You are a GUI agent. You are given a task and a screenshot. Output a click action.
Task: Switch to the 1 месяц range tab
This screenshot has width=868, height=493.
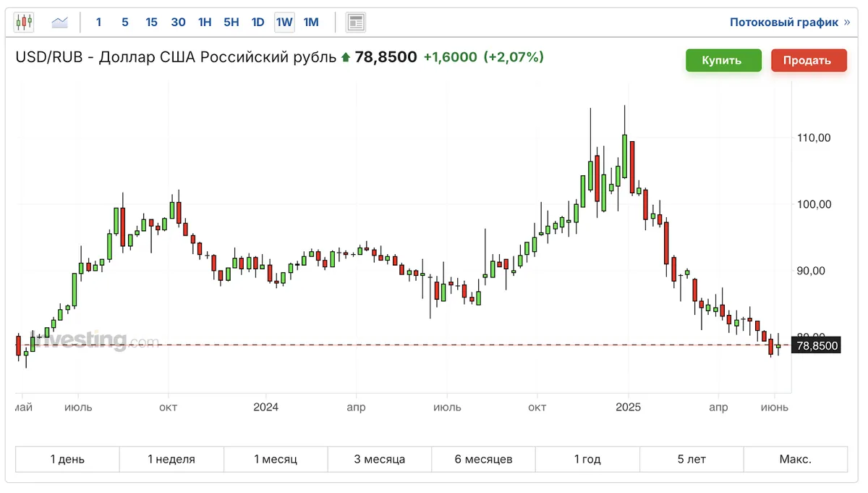pyautogui.click(x=276, y=459)
